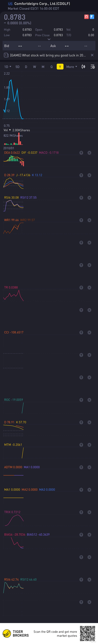
Task: Select the W weekly chart tab
Action: tap(34, 67)
